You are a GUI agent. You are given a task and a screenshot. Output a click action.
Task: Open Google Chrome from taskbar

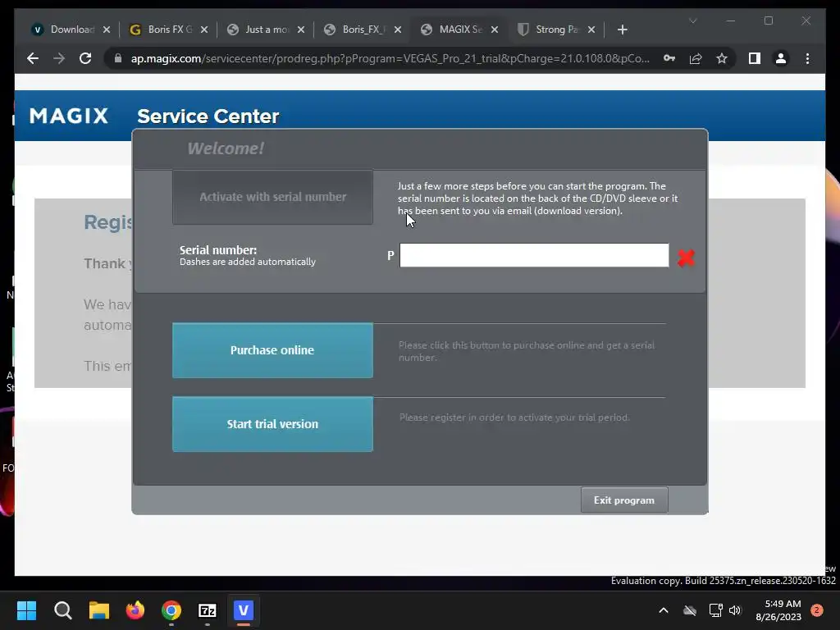pyautogui.click(x=171, y=610)
